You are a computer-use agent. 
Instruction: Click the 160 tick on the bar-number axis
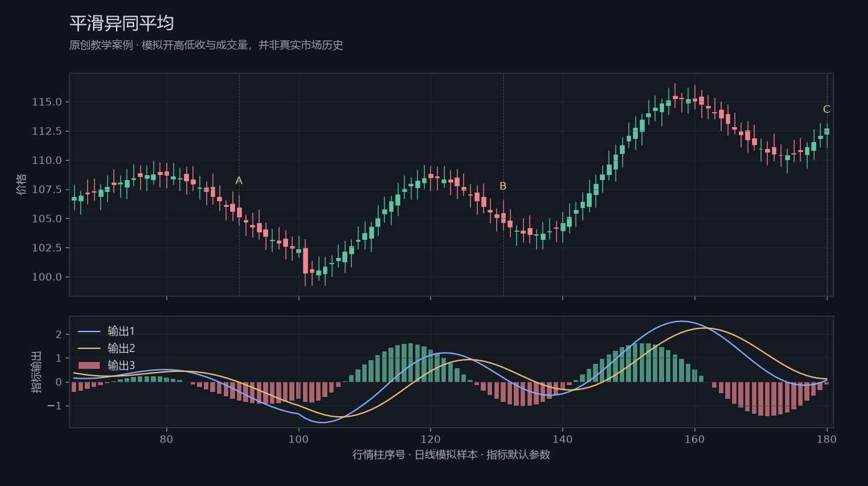point(695,439)
